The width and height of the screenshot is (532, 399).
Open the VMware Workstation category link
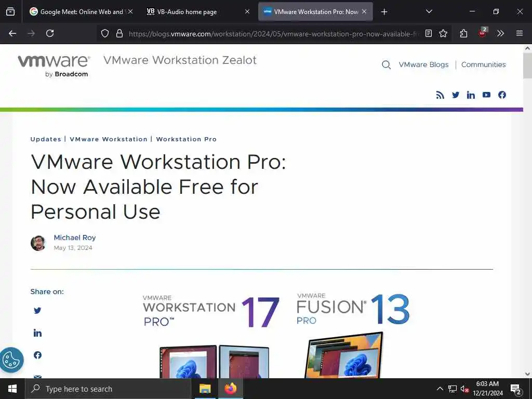[x=109, y=139]
